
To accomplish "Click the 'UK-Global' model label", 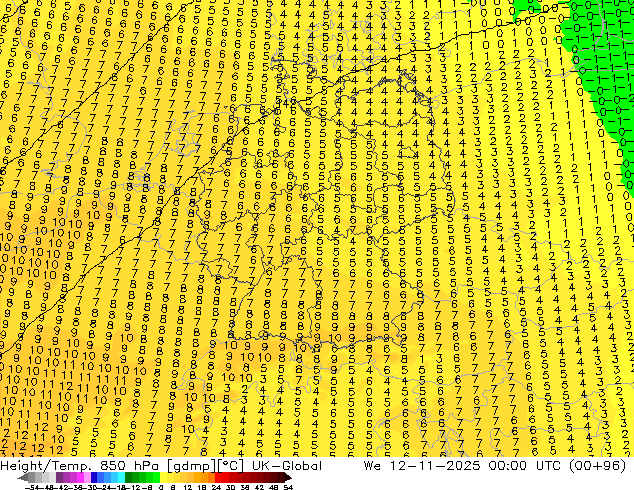I will [x=287, y=465].
